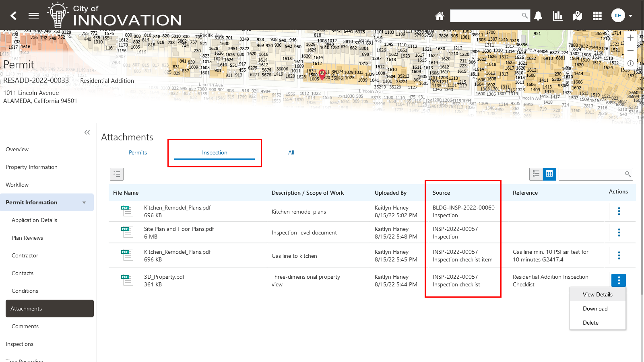
Task: Click the 3D_Property.pdf file name
Action: point(164,277)
